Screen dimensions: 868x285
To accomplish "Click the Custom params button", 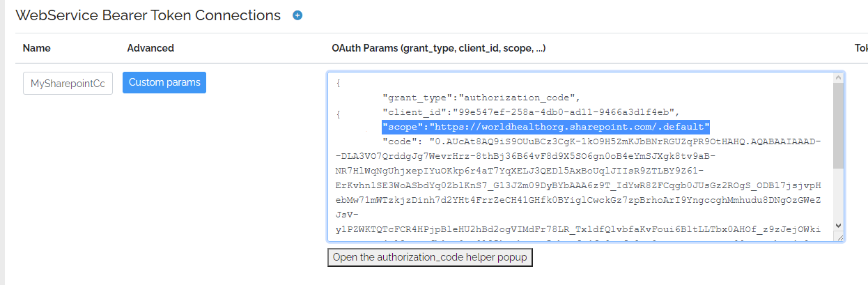I will click(164, 82).
